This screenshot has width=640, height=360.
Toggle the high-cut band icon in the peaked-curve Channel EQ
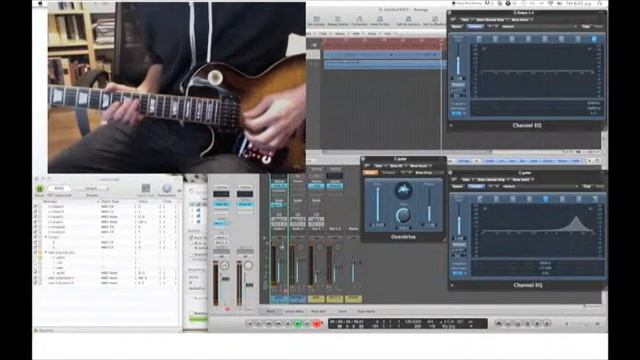[x=595, y=199]
